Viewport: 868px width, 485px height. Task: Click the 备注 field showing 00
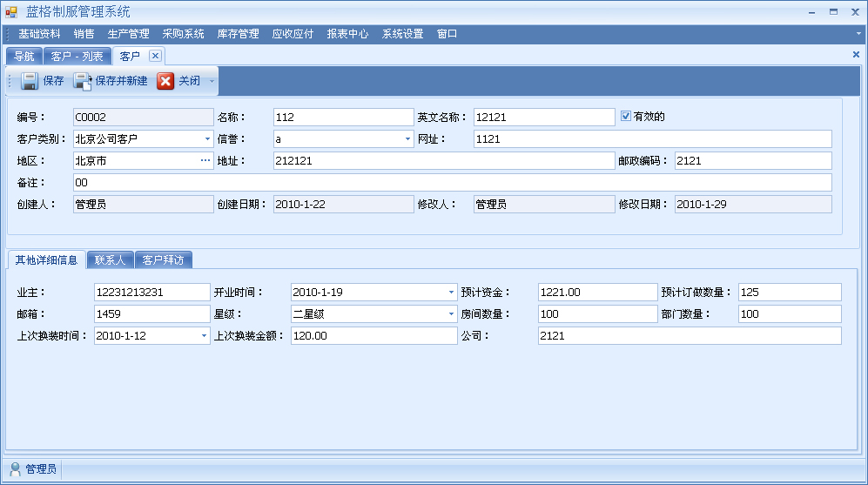click(452, 182)
